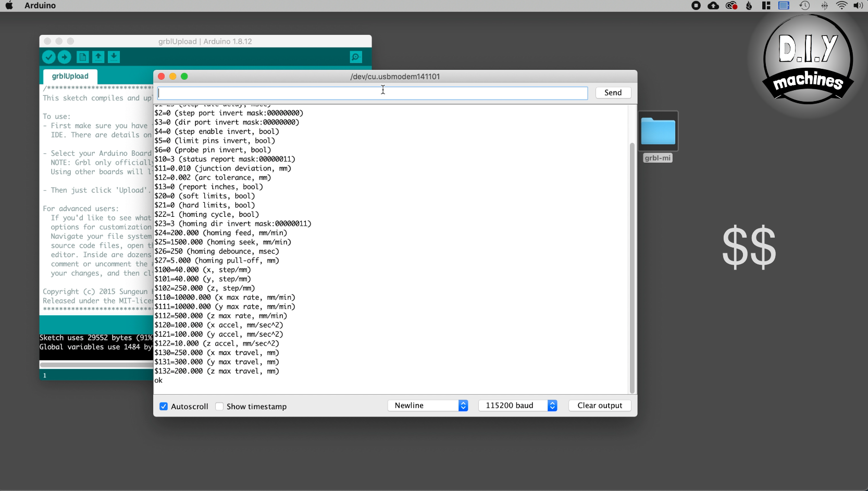Viewport: 868px width, 491px height.
Task: Click the $11=0.010 junction deviation line
Action: (223, 168)
